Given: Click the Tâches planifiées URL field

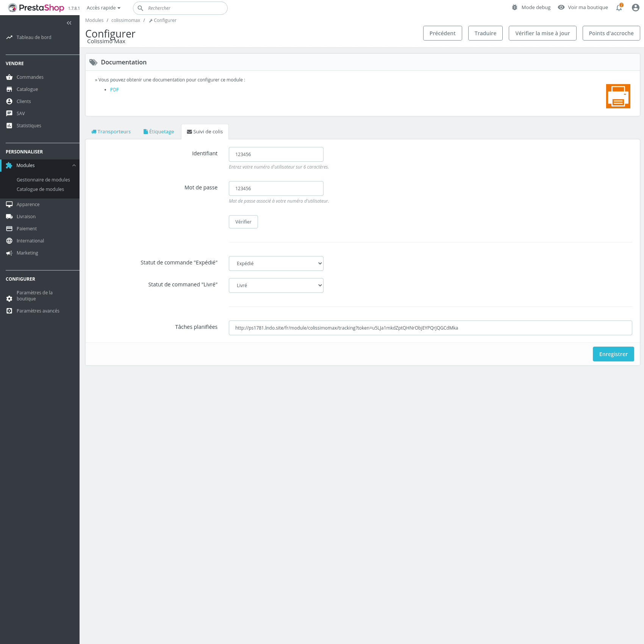Looking at the screenshot, I should coord(430,328).
